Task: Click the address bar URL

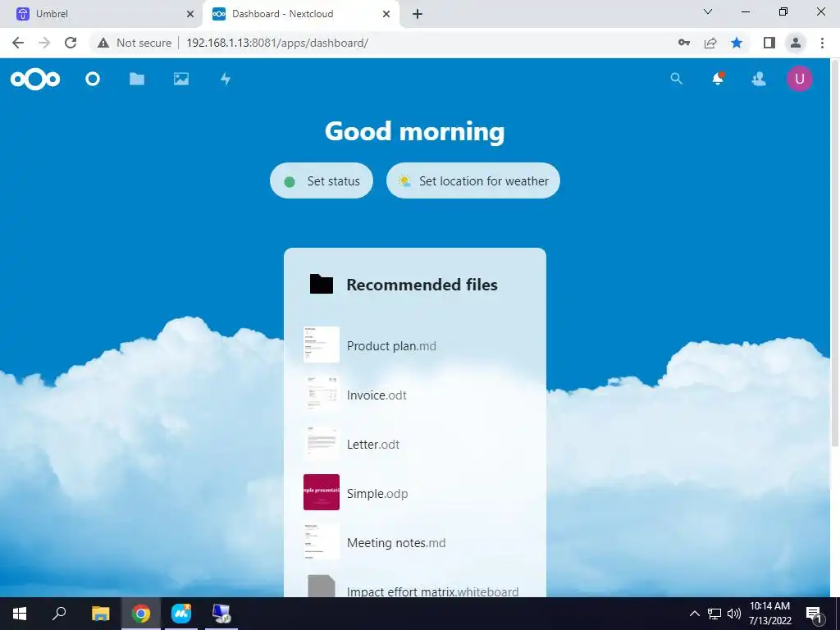Action: 277,43
